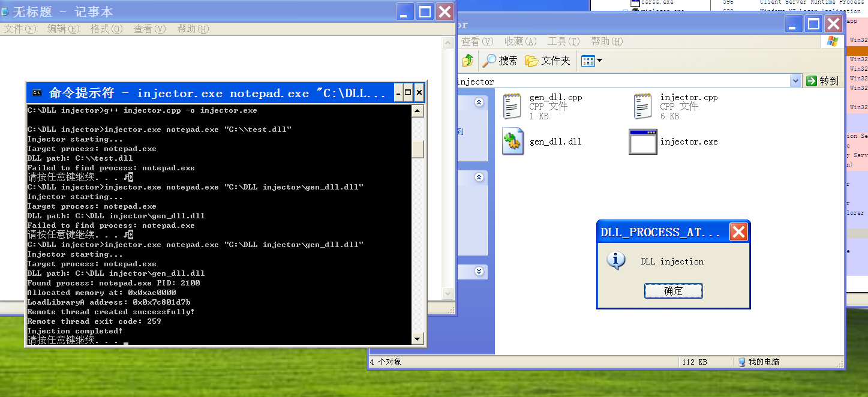The height and width of the screenshot is (397, 868).
Task: Click the command prompt title bar icon
Action: click(x=37, y=93)
